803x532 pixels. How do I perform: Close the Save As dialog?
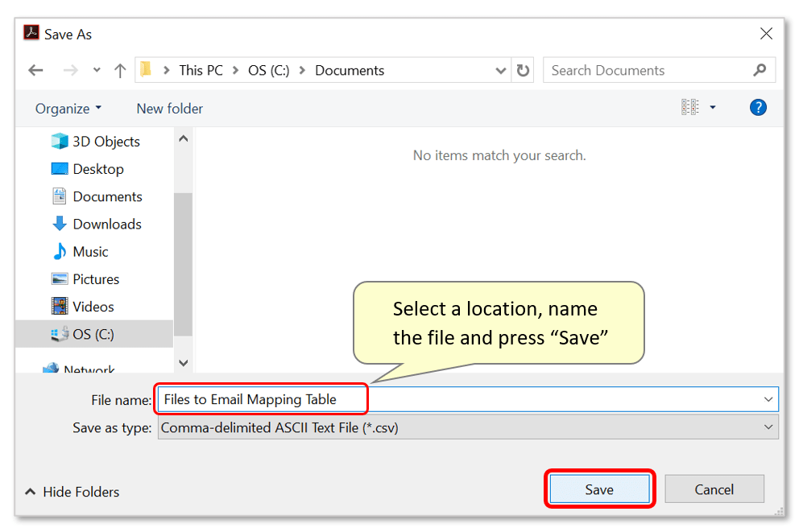click(766, 34)
